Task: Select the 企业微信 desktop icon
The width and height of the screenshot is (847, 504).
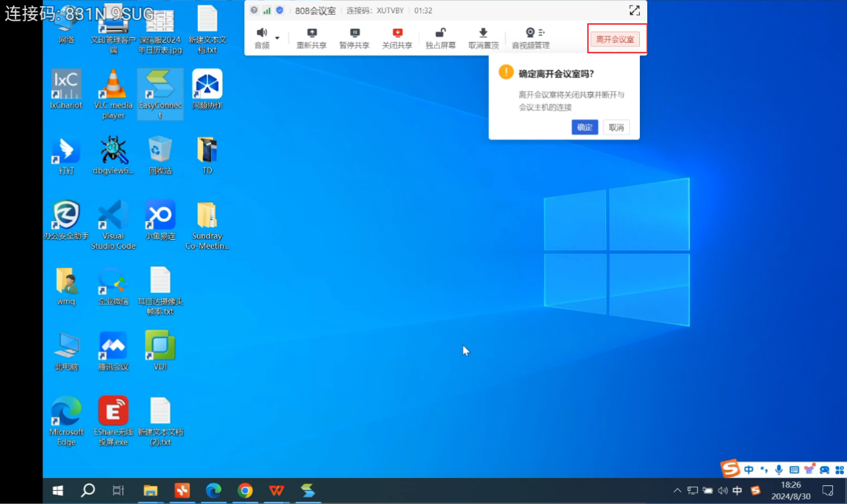Action: point(113,286)
